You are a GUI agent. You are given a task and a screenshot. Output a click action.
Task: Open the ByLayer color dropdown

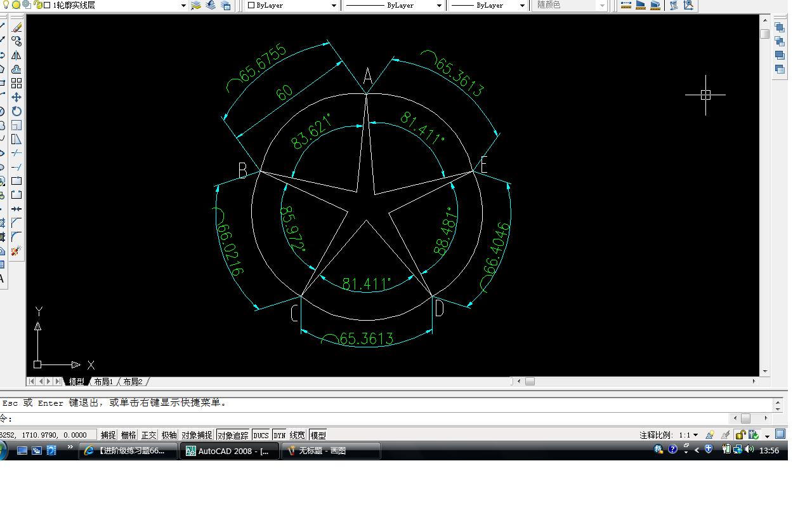334,5
